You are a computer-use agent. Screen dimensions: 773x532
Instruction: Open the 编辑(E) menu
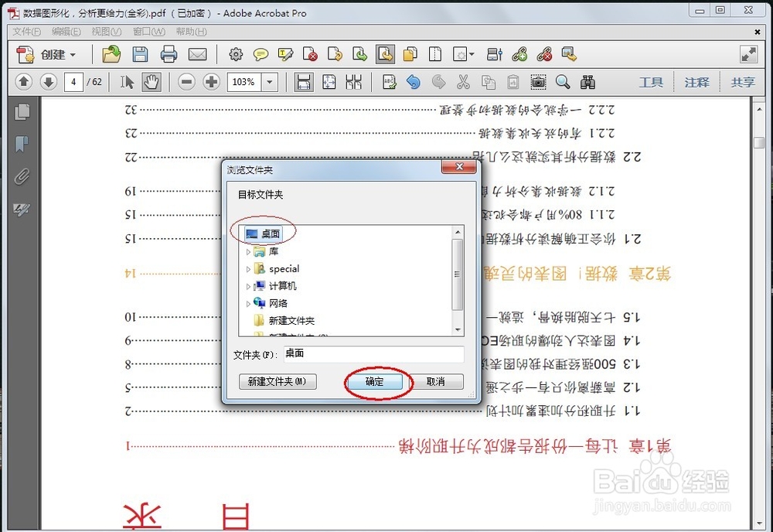tap(66, 32)
